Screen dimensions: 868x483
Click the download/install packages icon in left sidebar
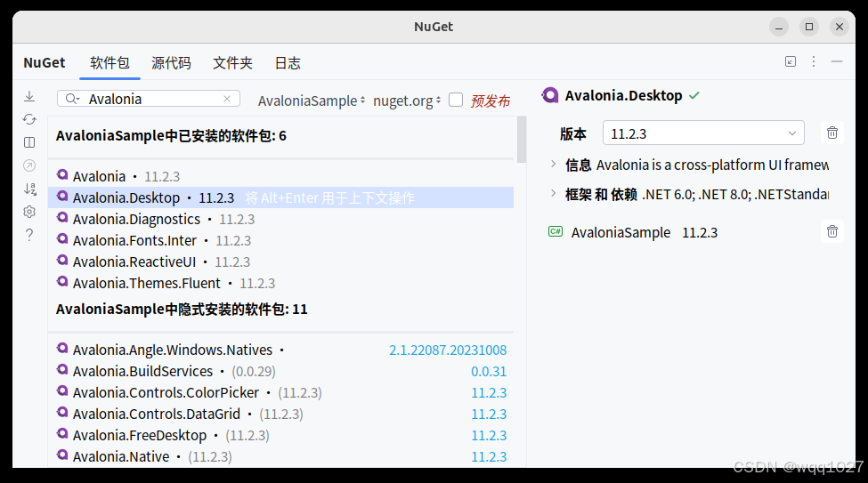pos(29,96)
